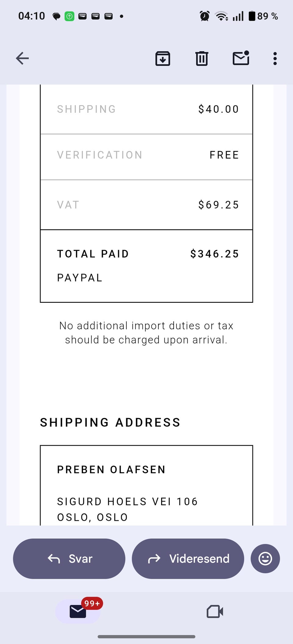The image size is (293, 644).
Task: Tap the chat bubble notification icon
Action: point(56,16)
